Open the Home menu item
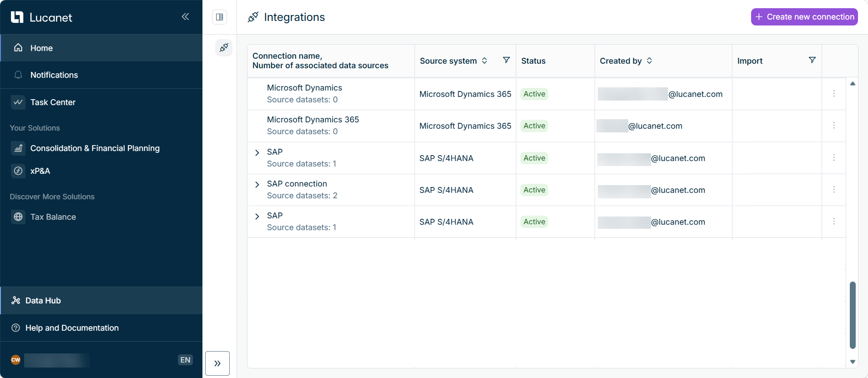This screenshot has width=868, height=378. click(x=101, y=48)
